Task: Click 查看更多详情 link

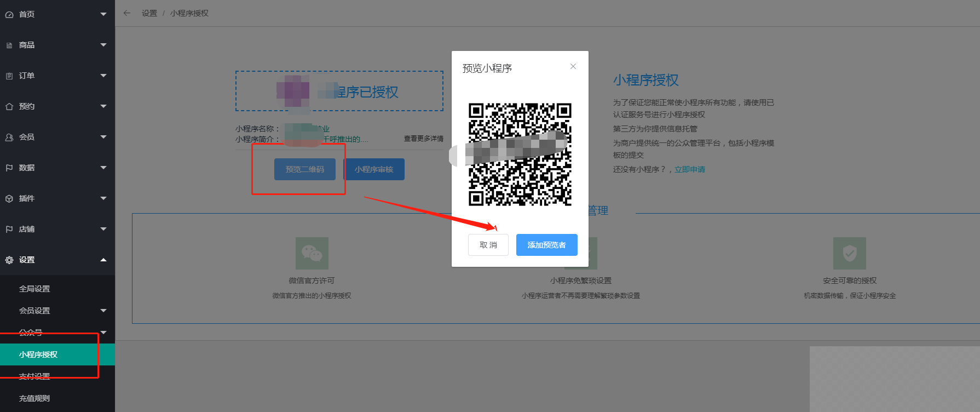Action: click(424, 139)
